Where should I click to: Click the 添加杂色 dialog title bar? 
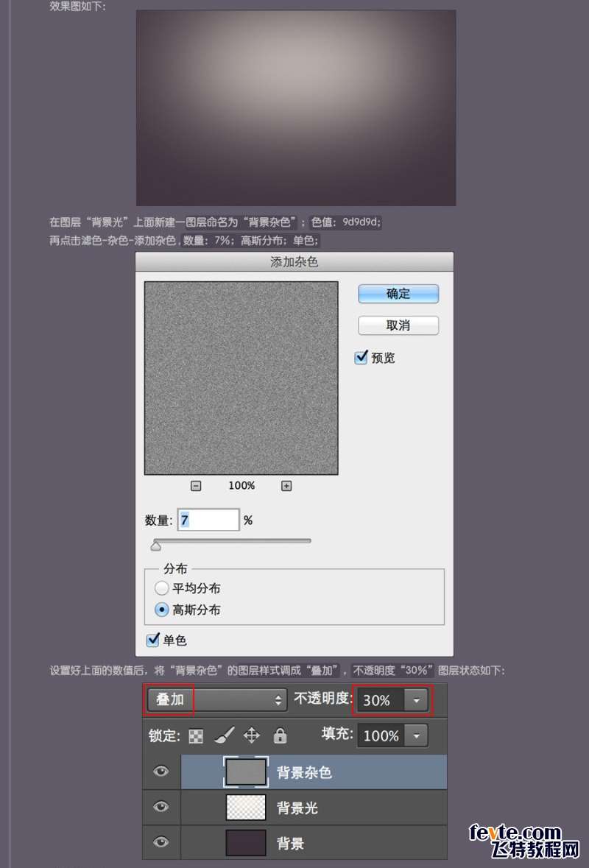[294, 261]
